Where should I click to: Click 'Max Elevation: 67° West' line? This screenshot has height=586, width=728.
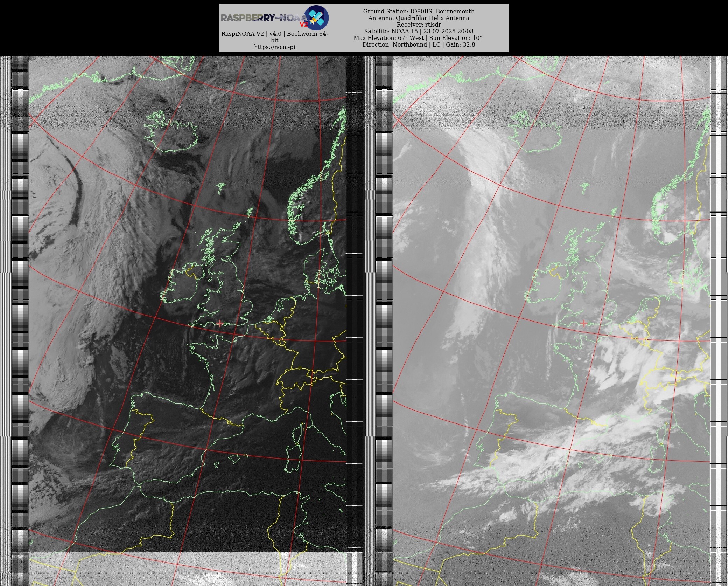[418, 38]
